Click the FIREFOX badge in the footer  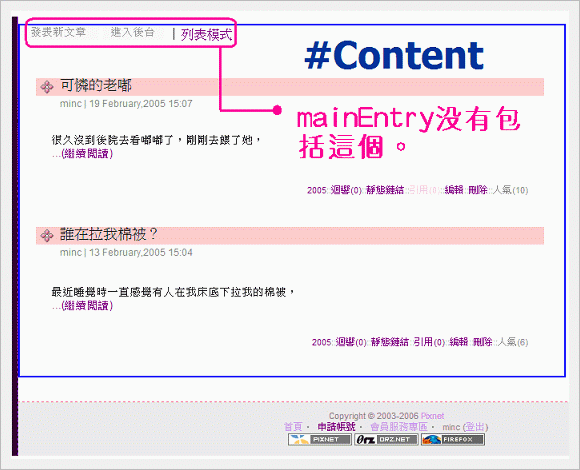(x=453, y=439)
